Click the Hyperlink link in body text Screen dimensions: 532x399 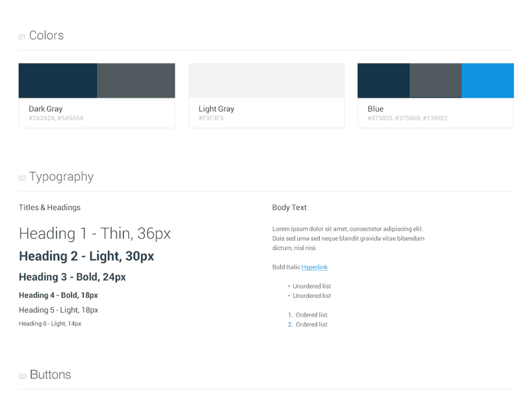click(x=315, y=267)
